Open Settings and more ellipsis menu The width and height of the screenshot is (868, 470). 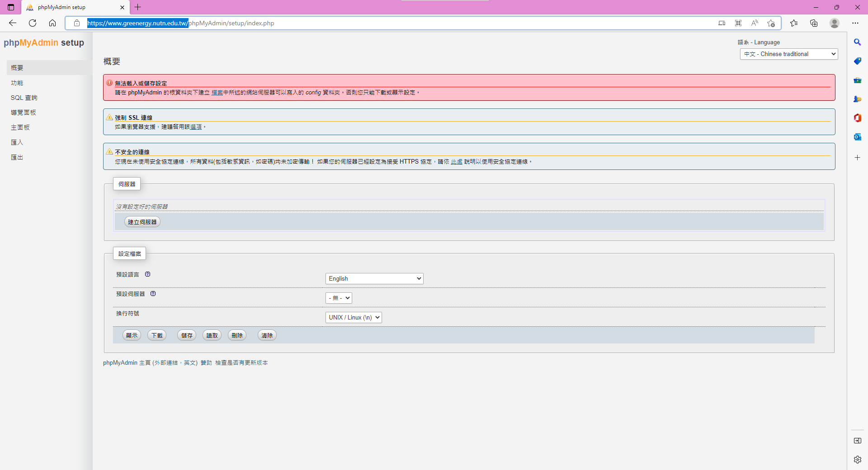coord(855,23)
